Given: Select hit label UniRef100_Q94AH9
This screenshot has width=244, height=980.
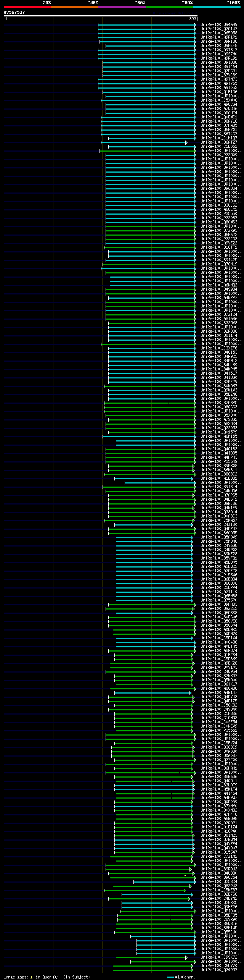Looking at the screenshot, I should click(219, 24).
